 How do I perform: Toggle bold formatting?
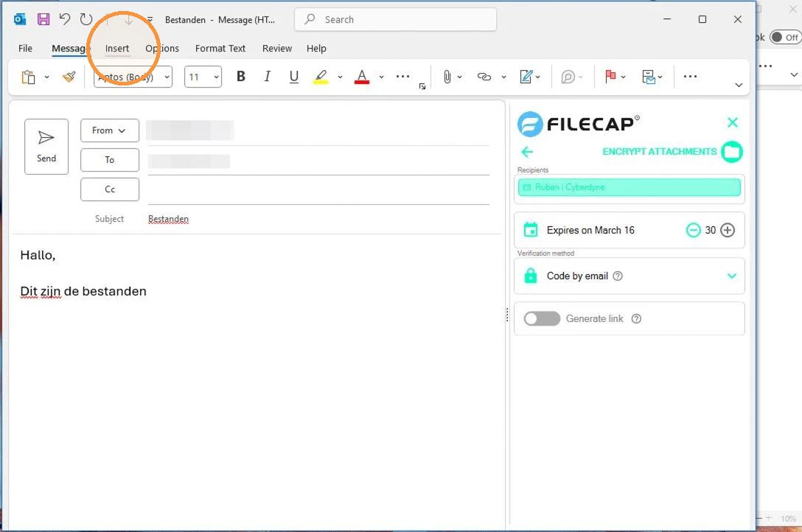point(241,77)
